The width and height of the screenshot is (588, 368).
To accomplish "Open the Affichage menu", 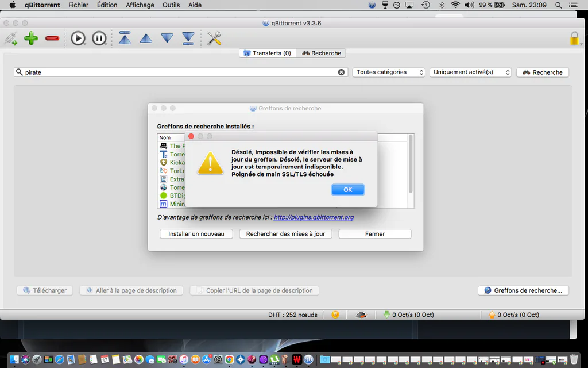I will 140,5.
